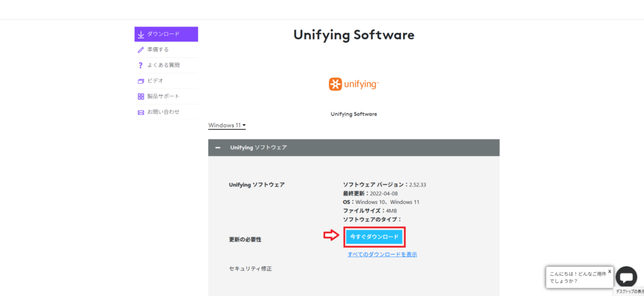The width and height of the screenshot is (644, 296).
Task: Open the ダウンロード sidebar tab
Action: pyautogui.click(x=166, y=34)
